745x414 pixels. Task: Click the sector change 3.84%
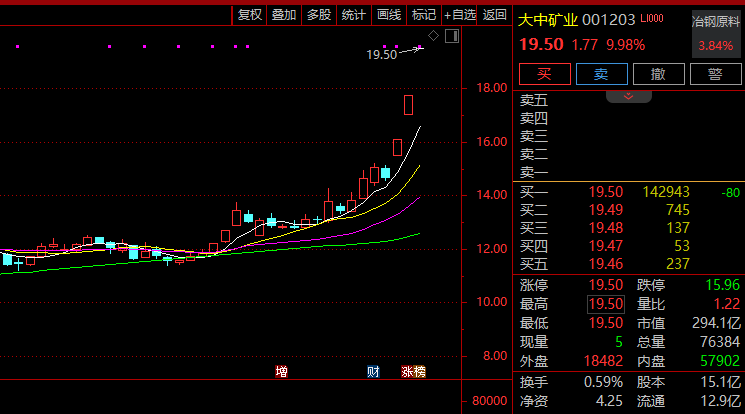point(716,46)
